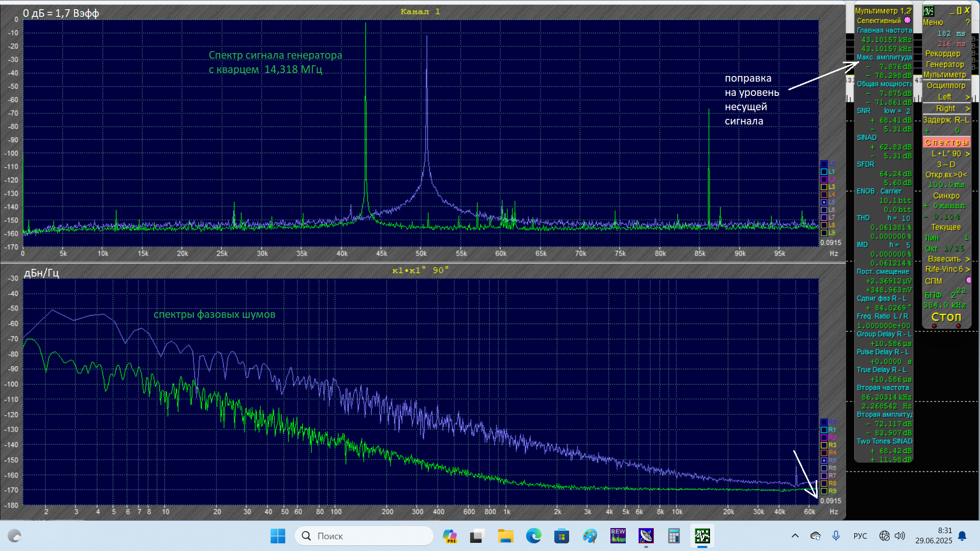
Task: Toggle the L3 trace checkbox
Action: [824, 187]
